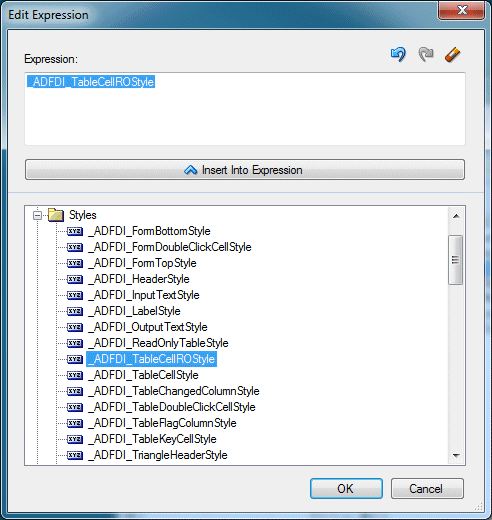Collapse the Styles tree node
Viewport: 492px width, 520px height.
[x=37, y=215]
